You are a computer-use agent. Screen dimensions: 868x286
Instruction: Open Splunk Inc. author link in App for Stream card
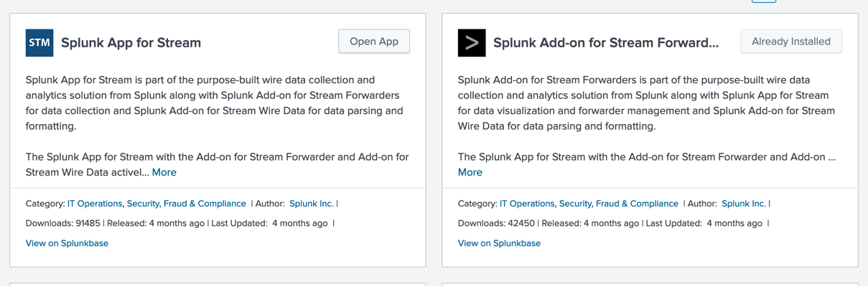[x=312, y=204]
